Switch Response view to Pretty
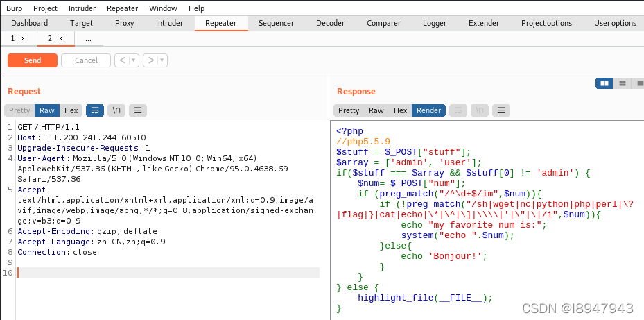644x320 pixels. pyautogui.click(x=349, y=110)
